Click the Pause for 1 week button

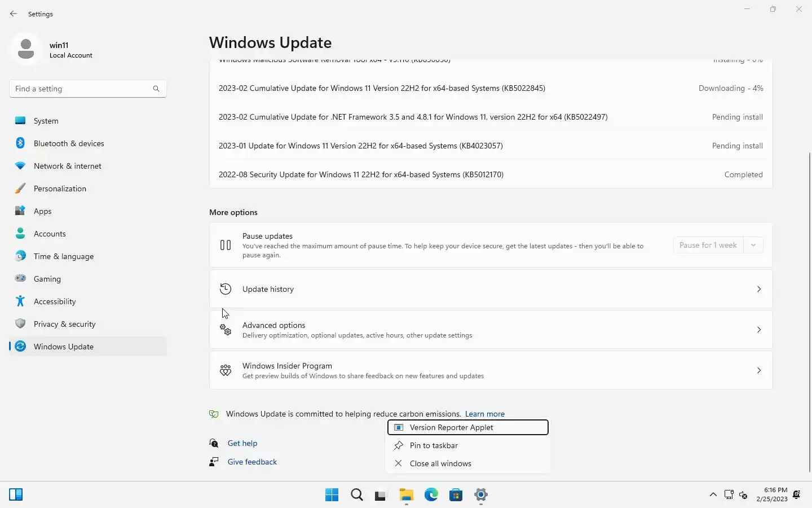click(x=708, y=245)
